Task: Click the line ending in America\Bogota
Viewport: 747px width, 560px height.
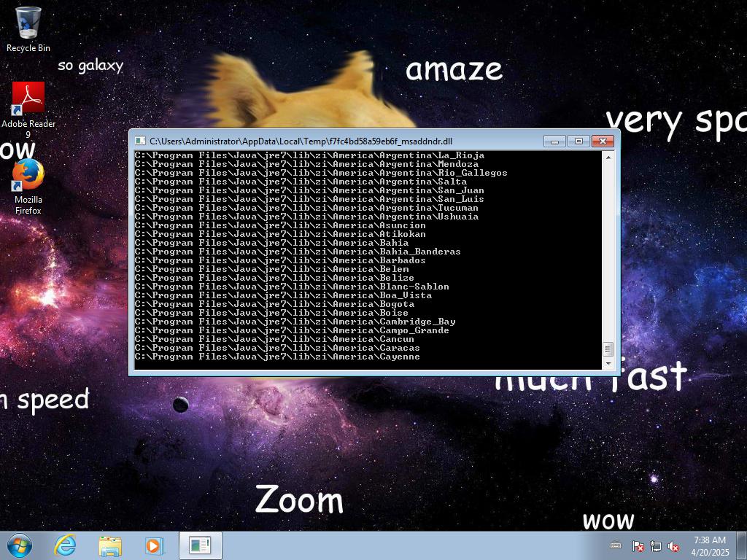Action: pyautogui.click(x=274, y=304)
